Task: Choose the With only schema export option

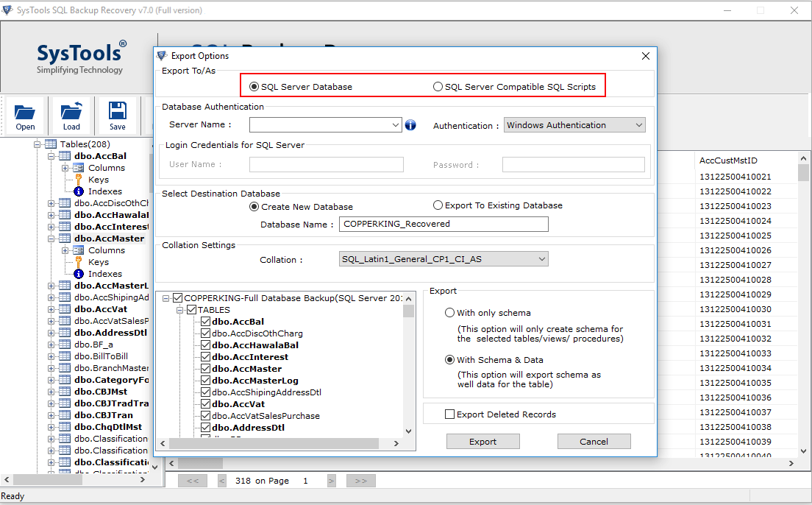Action: pyautogui.click(x=449, y=312)
